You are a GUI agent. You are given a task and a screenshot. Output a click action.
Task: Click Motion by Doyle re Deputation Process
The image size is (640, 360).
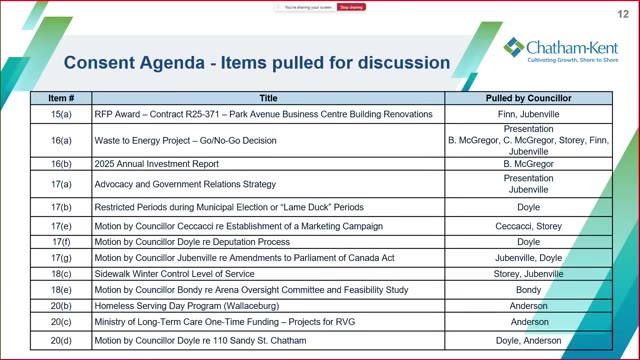click(x=192, y=242)
